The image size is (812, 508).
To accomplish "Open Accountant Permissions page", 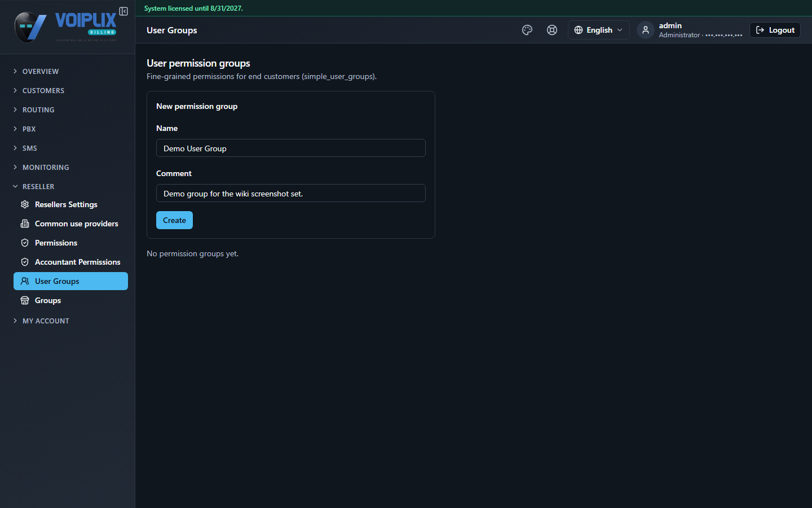I will (70, 262).
